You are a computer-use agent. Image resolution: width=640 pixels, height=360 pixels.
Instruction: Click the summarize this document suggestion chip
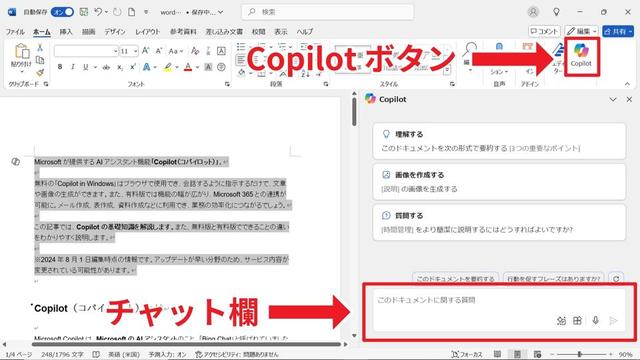point(455,278)
